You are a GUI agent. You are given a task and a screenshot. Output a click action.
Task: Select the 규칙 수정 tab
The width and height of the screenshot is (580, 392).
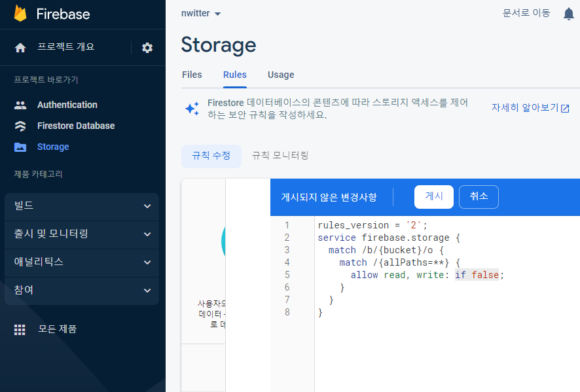click(x=211, y=156)
